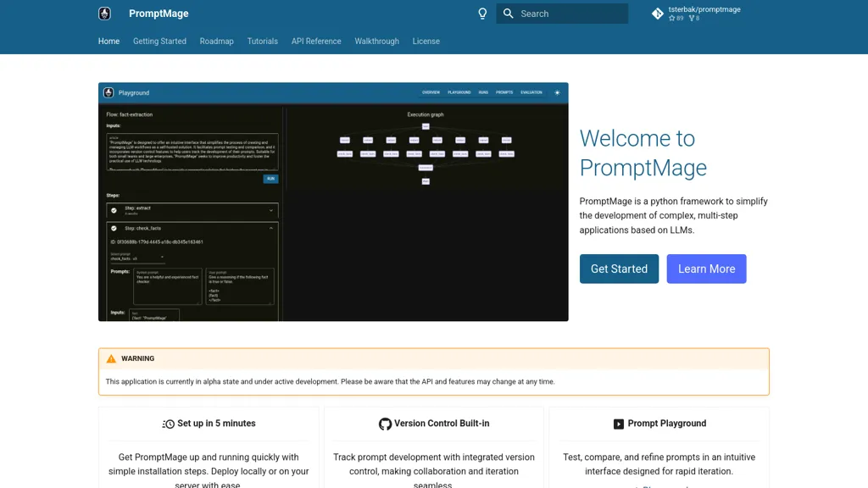Toggle the checkmark on 'Step: extract'

[114, 210]
